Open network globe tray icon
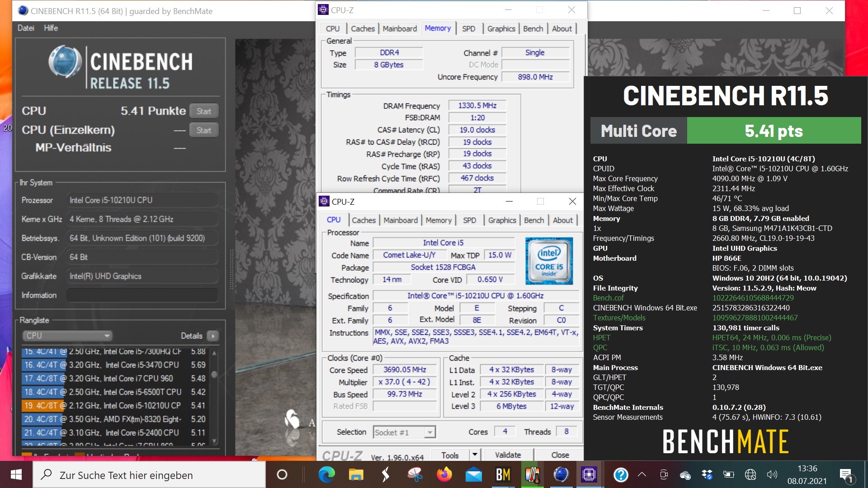The width and height of the screenshot is (868, 488). pos(750,474)
